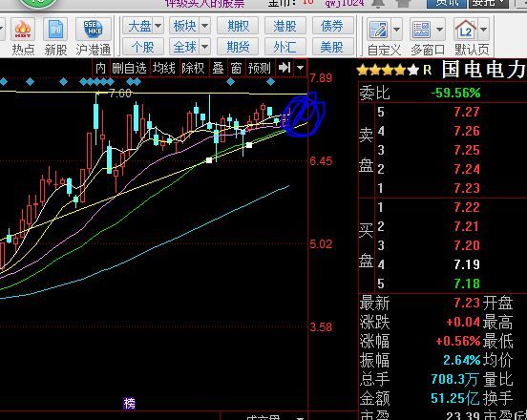Jump chart to end with arrow icon
This screenshot has height=420, width=527.
[285, 68]
